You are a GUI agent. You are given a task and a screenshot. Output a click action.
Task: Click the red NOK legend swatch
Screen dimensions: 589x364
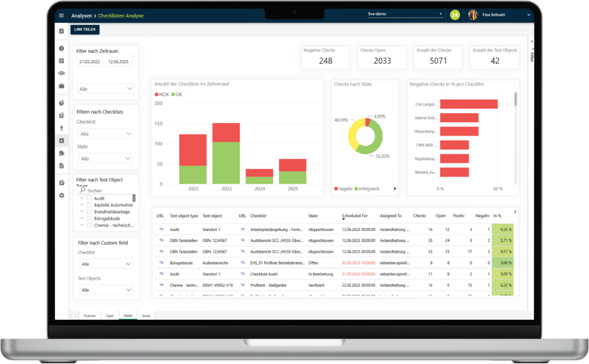click(x=157, y=94)
